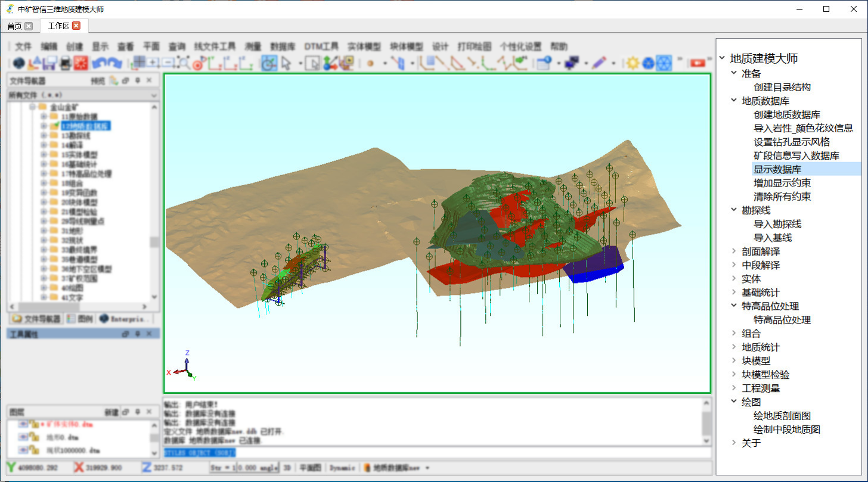Toggle visibility of 地形0.dtm layer

point(23,437)
